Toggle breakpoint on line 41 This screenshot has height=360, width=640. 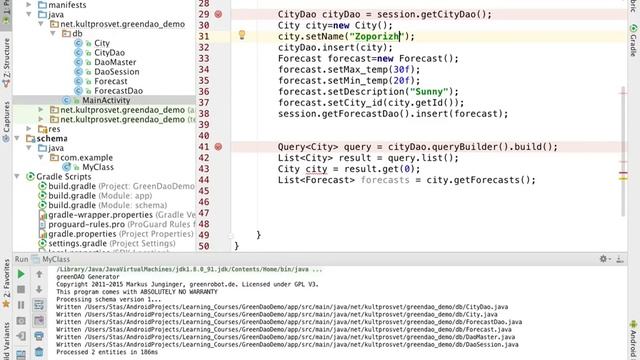218,147
